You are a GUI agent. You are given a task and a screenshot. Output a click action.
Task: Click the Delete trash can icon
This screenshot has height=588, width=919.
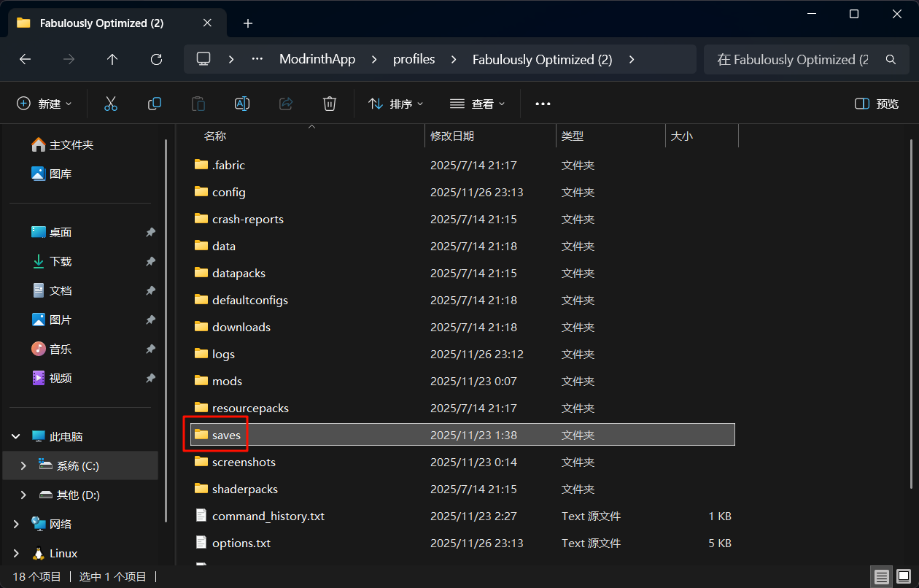(330, 104)
